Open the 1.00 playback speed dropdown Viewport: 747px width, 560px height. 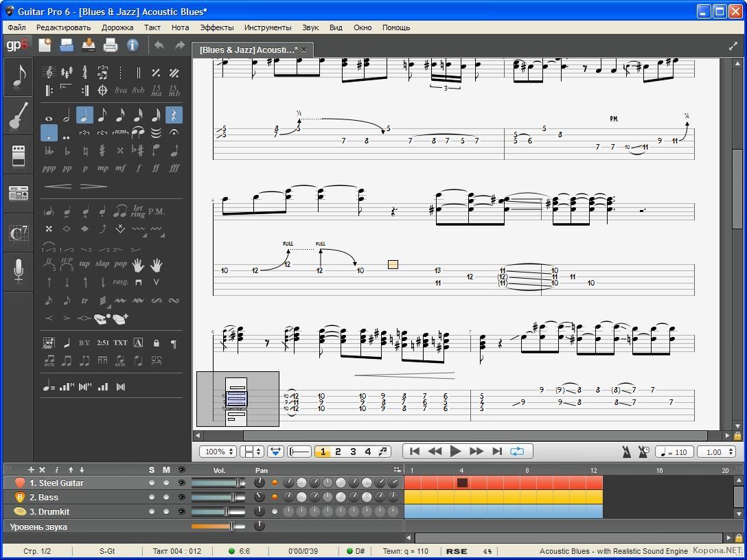717,452
